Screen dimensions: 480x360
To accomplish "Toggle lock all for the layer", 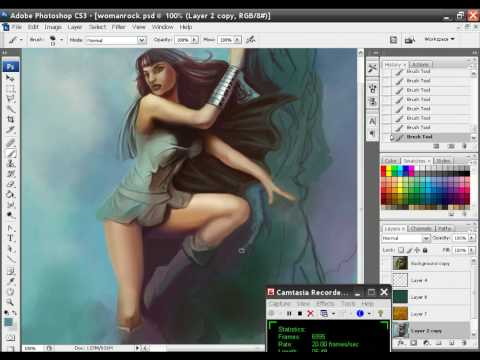I will [425, 250].
